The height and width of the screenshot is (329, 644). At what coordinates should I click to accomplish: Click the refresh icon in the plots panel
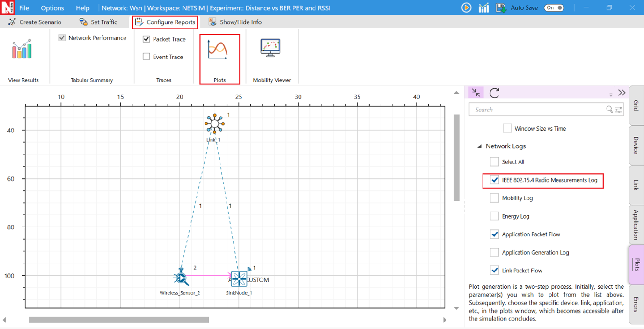coord(494,93)
